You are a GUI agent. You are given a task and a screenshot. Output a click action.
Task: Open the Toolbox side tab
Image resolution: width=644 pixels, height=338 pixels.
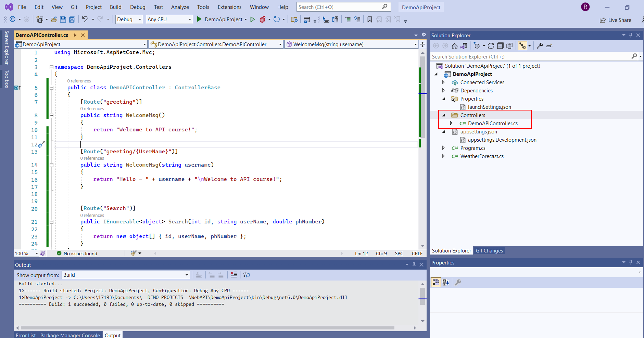click(x=7, y=79)
